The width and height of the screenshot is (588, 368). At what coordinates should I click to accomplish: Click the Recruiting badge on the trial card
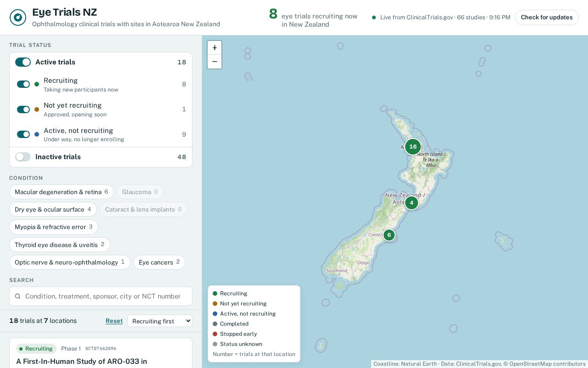36,349
